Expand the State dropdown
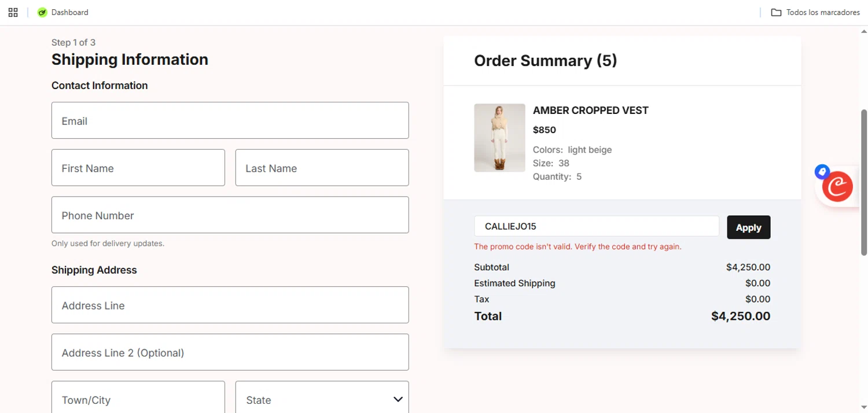This screenshot has width=868, height=413. [322, 400]
